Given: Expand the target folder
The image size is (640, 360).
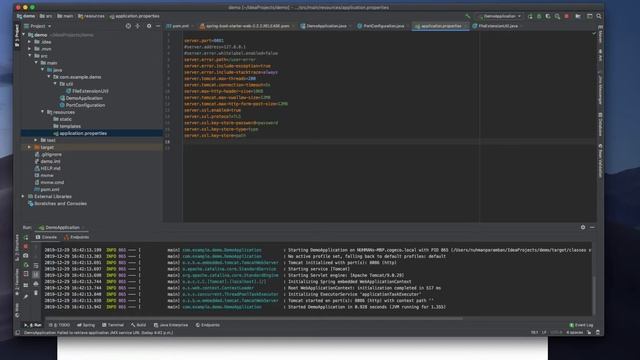Looking at the screenshot, I should click(x=30, y=147).
